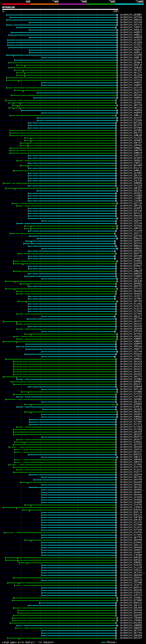Select the UniRef100_Q9SHR7 label
Viewport: 146px width, 644px height.
click(x=131, y=259)
